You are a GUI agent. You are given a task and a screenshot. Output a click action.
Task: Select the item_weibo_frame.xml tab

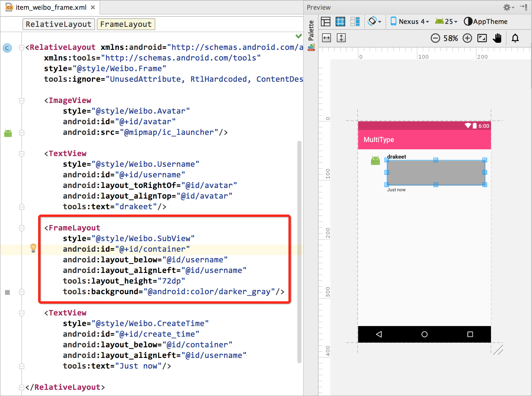click(50, 7)
